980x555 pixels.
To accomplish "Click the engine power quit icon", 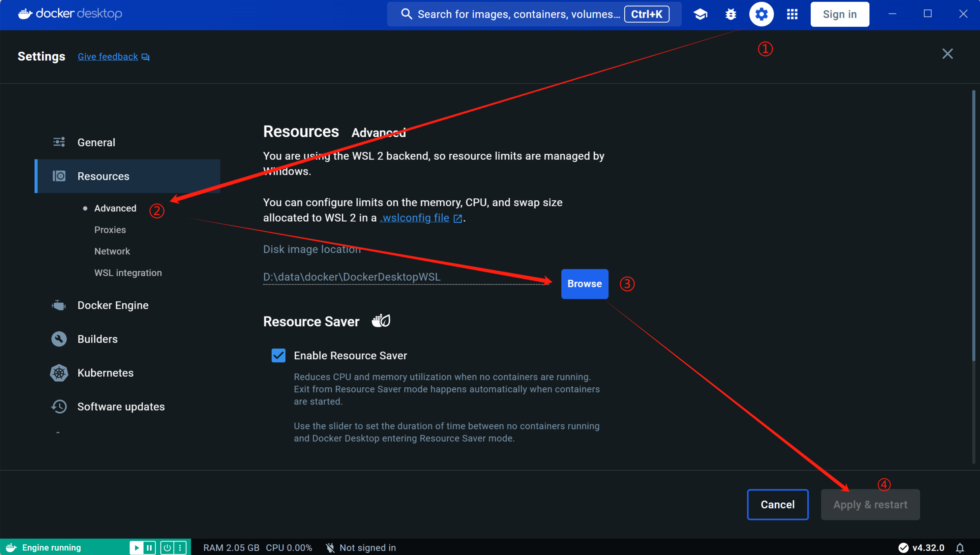I will tap(167, 548).
